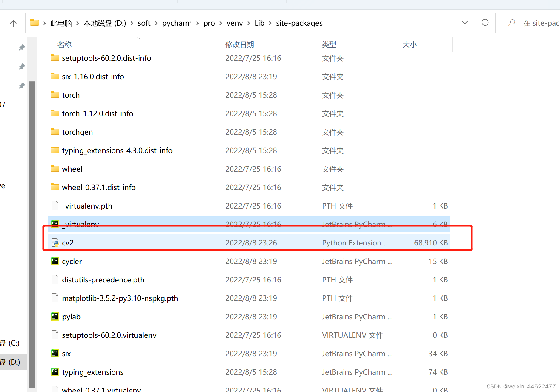This screenshot has height=392, width=560.
Task: Click the six PyCharm file icon
Action: [x=55, y=353]
